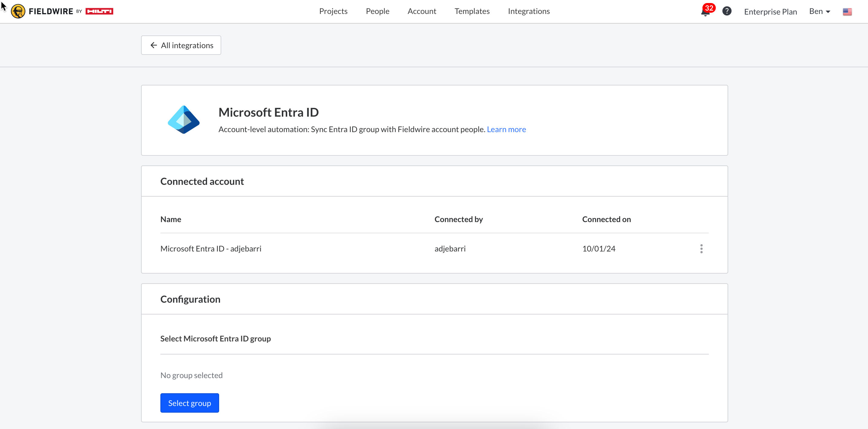868x429 pixels.
Task: Click the Enterprise Plan label
Action: (x=770, y=12)
